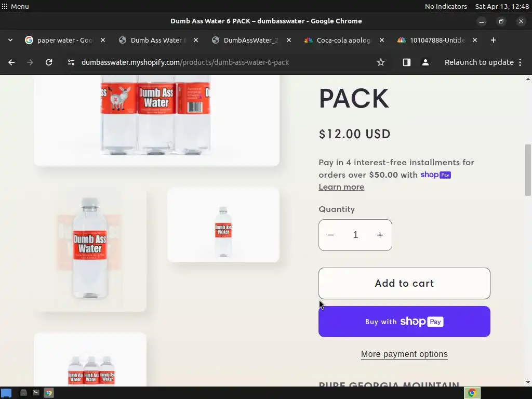Open single bottle close-up image

(x=90, y=249)
